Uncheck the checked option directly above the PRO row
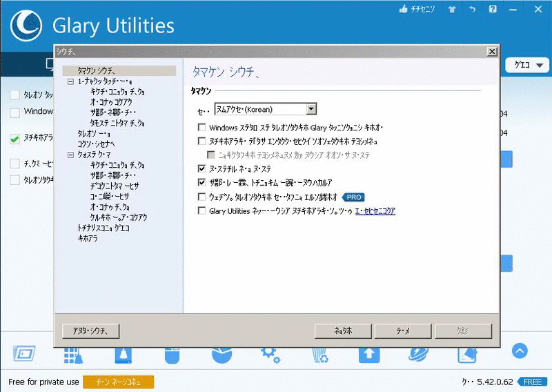Screen dimensions: 552x392 point(201,182)
